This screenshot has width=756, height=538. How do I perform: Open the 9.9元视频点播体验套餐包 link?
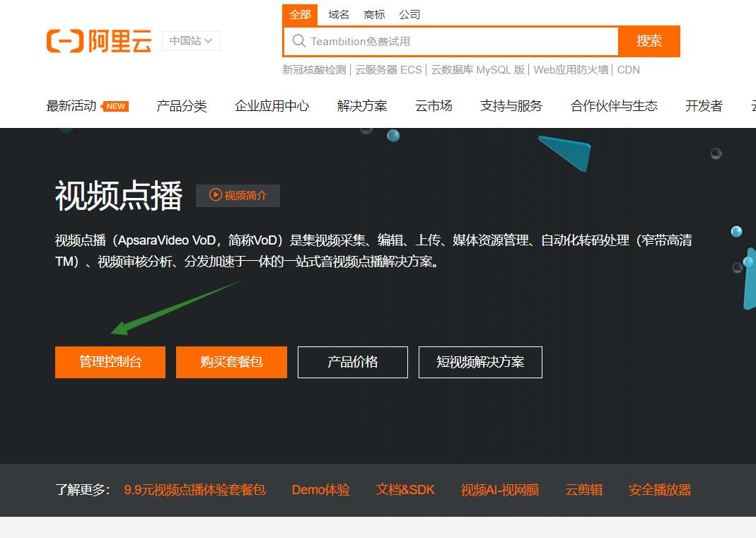(194, 490)
